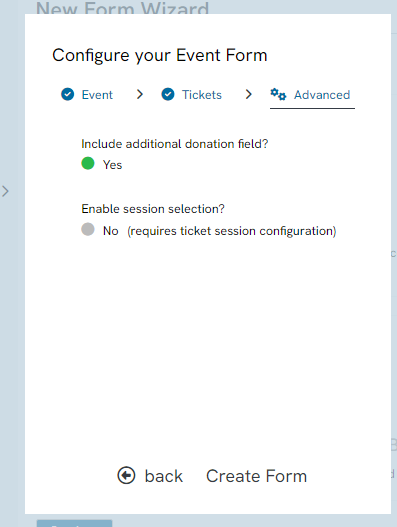
Task: Click the back text button
Action: pos(164,476)
